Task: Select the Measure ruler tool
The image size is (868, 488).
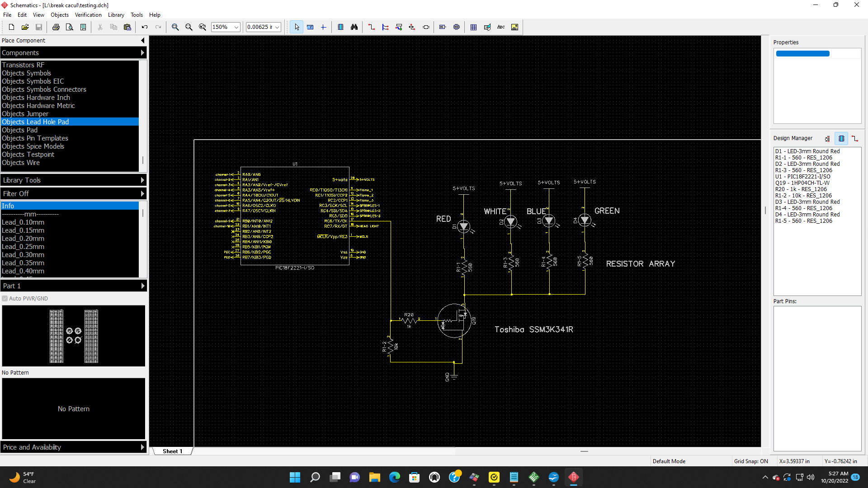Action: point(310,27)
